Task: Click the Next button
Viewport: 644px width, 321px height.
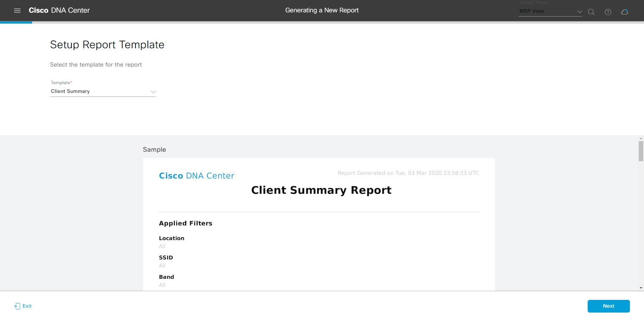Action: click(x=608, y=306)
